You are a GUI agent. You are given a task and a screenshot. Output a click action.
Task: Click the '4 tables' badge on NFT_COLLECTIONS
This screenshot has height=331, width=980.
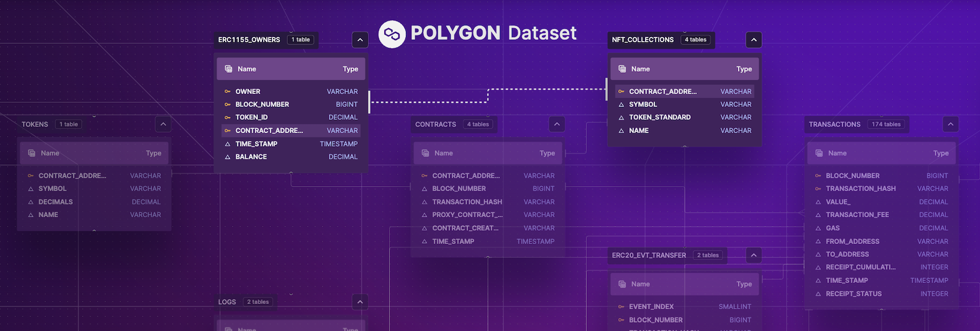(x=696, y=40)
